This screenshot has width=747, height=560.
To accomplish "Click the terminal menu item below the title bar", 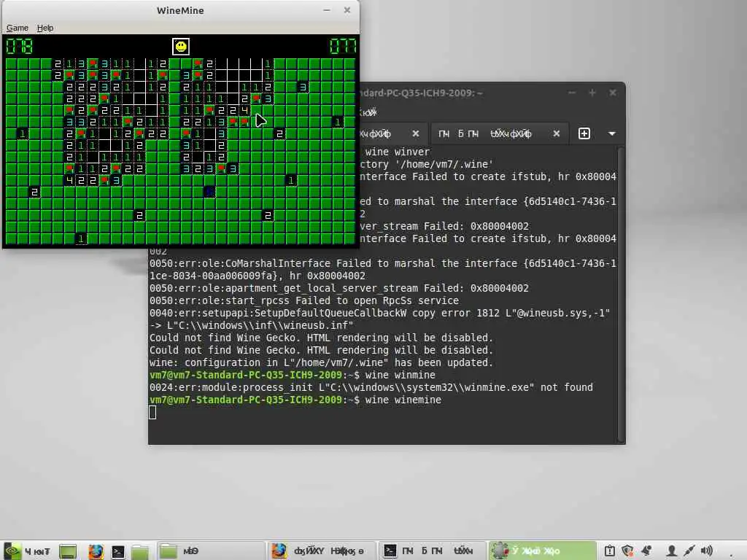I will pos(368,112).
